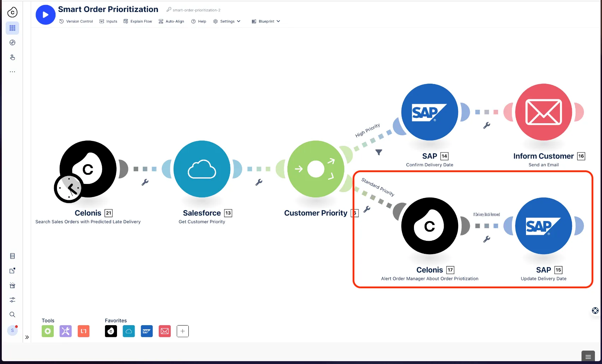The width and height of the screenshot is (602, 364).
Task: Open the Salesforce Get Customer Priority module
Action: [202, 169]
